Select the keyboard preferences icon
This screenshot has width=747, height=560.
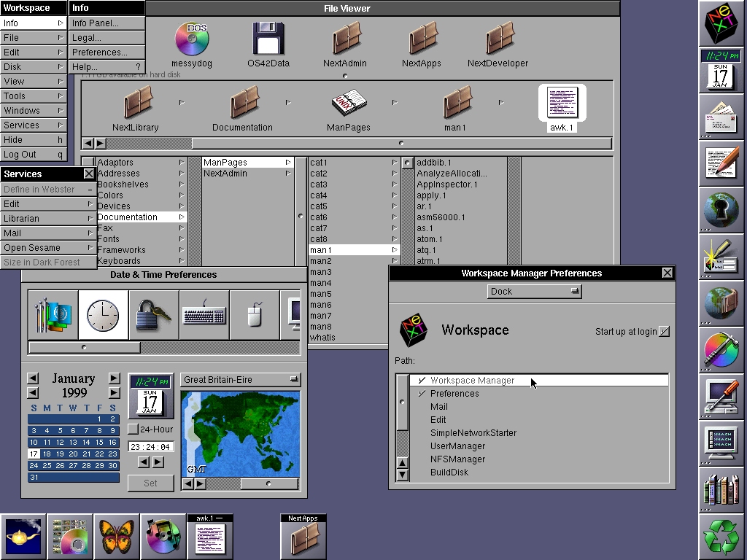click(204, 315)
